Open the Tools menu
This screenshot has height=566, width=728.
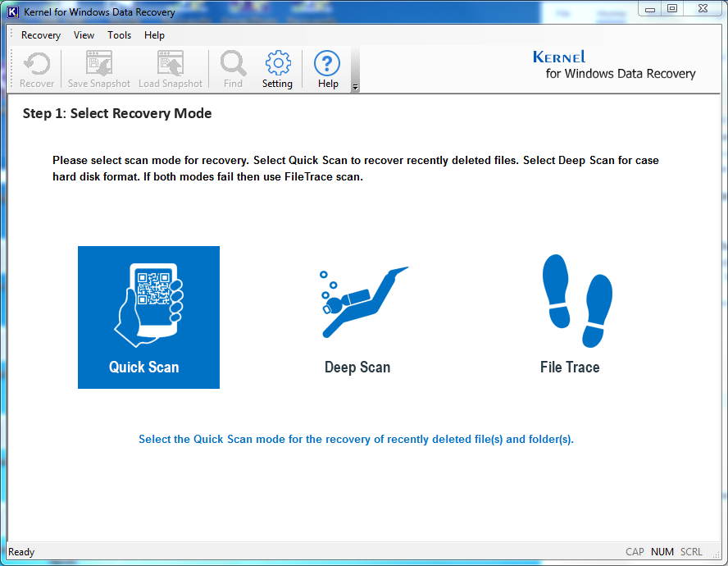(120, 35)
